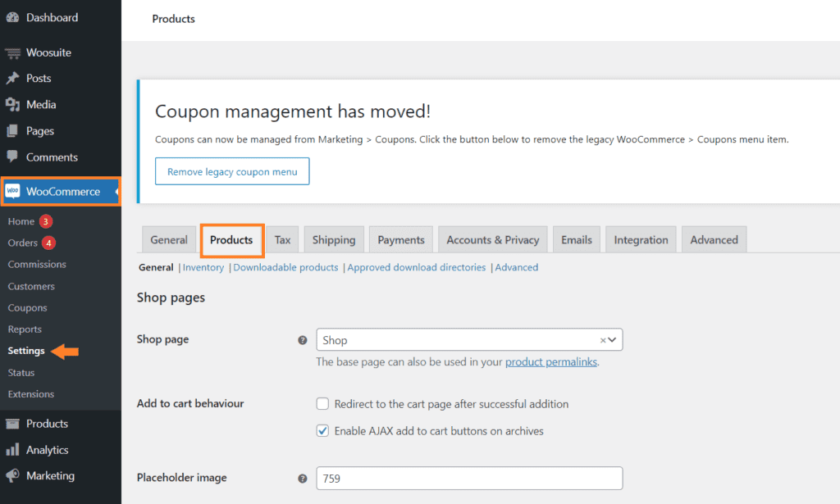Screen dimensions: 840x504
Task: Open the Reports submenu
Action: [25, 329]
